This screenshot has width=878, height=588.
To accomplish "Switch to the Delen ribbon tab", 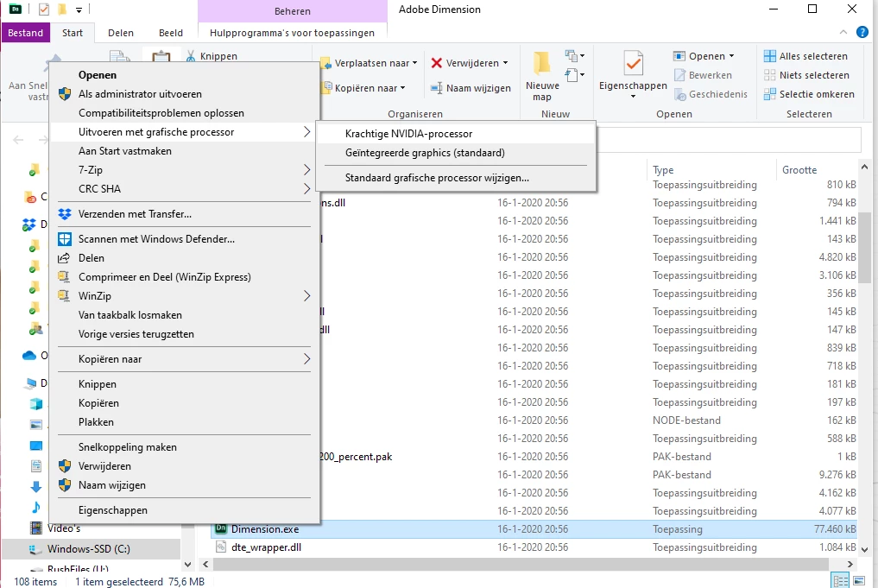I will coord(120,33).
